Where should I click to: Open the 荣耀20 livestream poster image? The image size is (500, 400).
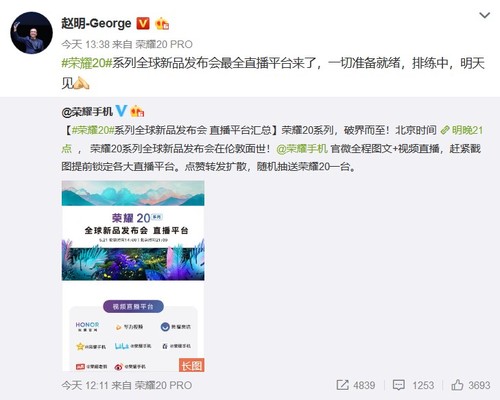(133, 276)
